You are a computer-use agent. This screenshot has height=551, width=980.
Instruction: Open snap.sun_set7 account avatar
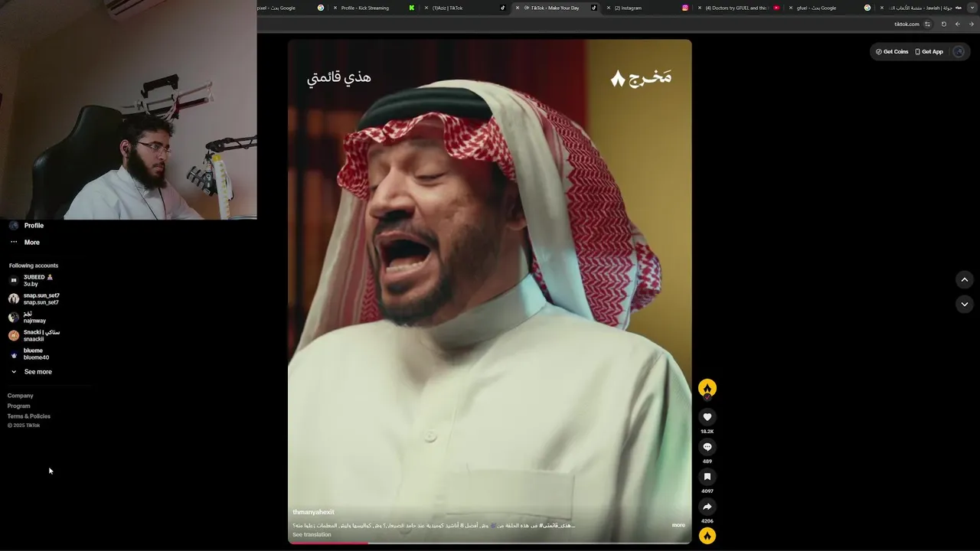[x=14, y=299]
